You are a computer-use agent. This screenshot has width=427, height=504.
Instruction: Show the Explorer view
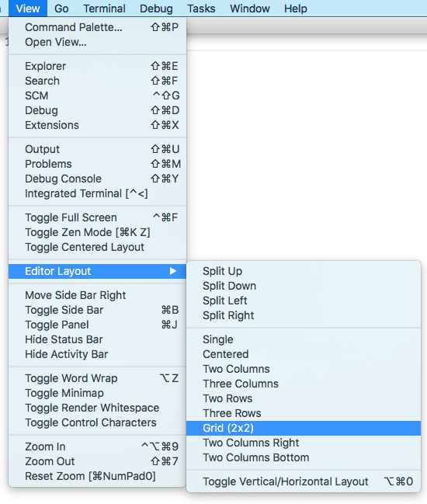[97, 66]
